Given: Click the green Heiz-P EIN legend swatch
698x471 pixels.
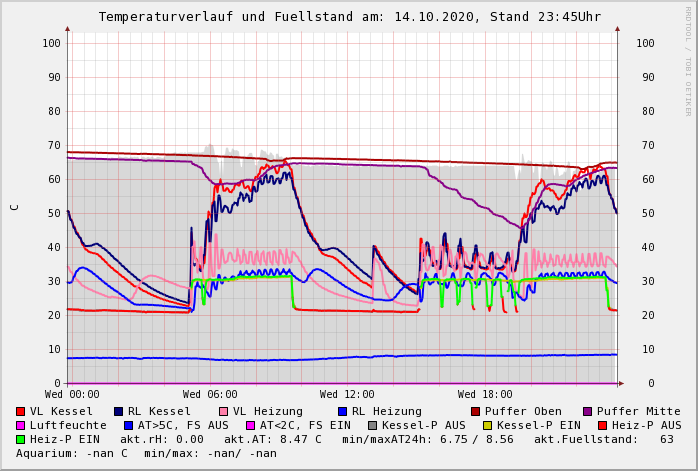Looking at the screenshot, I should [x=21, y=439].
